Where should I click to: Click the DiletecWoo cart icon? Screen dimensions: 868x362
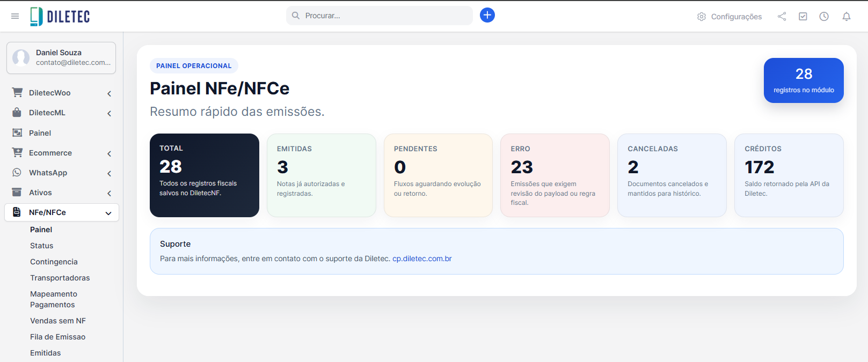pos(17,92)
